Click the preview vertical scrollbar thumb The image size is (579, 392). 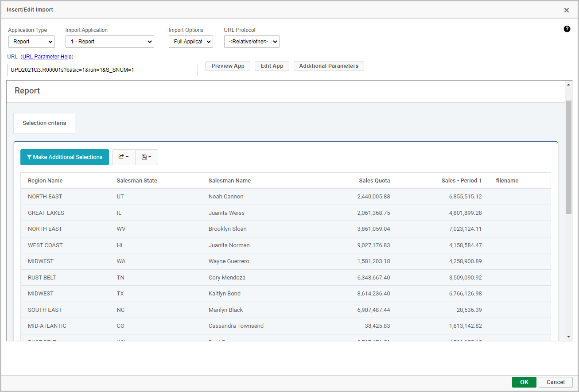click(569, 157)
